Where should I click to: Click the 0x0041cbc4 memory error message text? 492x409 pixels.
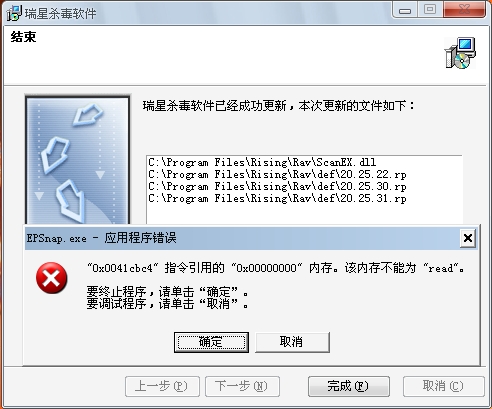[x=275, y=268]
